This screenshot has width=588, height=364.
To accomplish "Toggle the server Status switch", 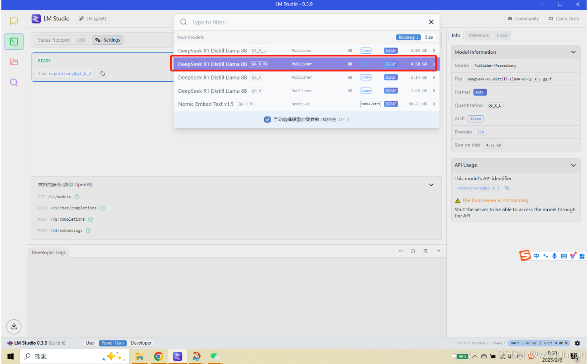I will click(81, 40).
